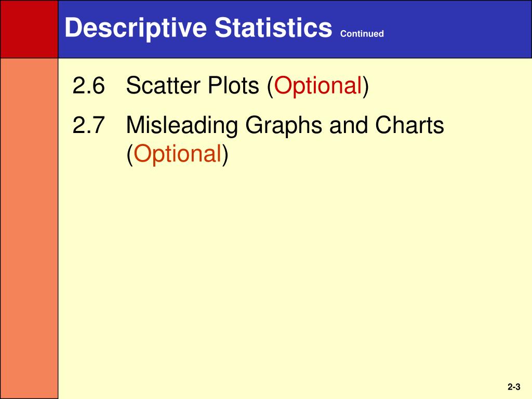Click the word "Descriptive" in the title
This screenshot has width=532, height=399.
pos(136,28)
